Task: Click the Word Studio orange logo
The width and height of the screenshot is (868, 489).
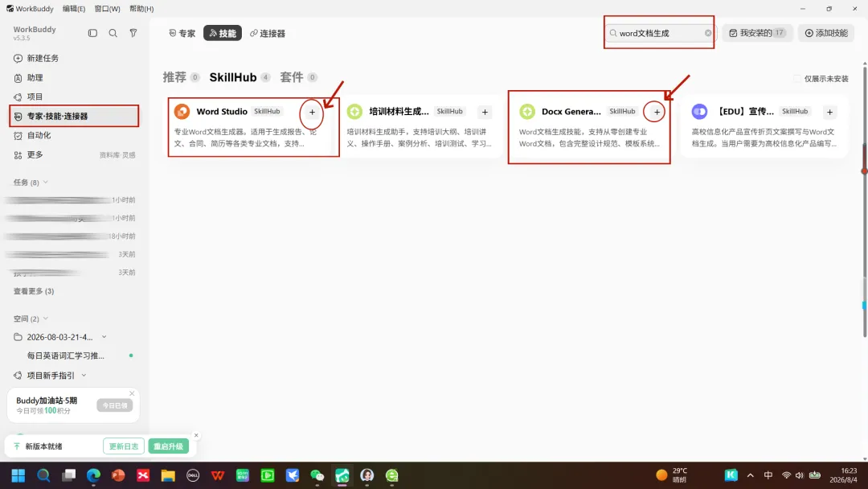Action: 182,111
